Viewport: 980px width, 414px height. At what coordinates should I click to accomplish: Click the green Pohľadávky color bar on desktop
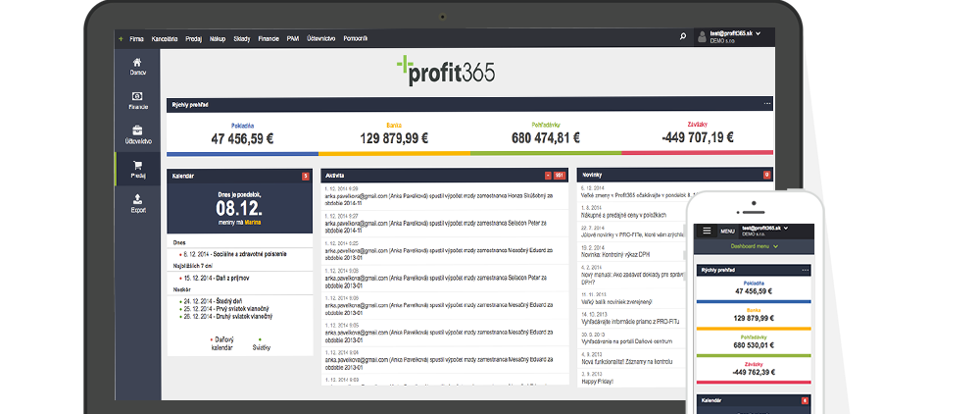[546, 153]
